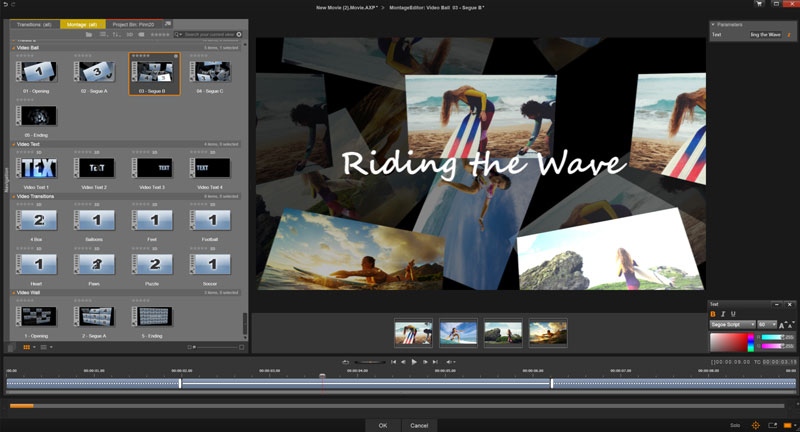Click the library folder tree icon
This screenshot has width=800, height=432.
[89, 35]
